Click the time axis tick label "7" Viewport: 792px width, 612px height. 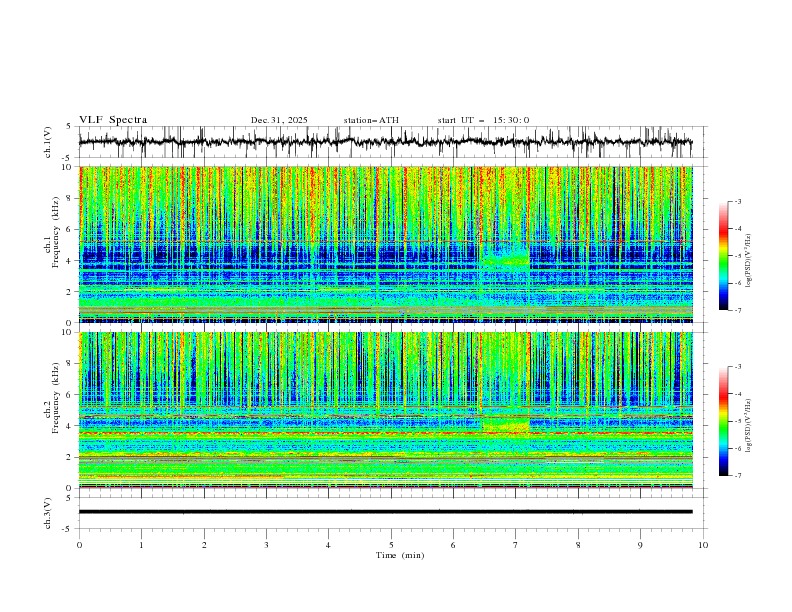[x=516, y=545]
